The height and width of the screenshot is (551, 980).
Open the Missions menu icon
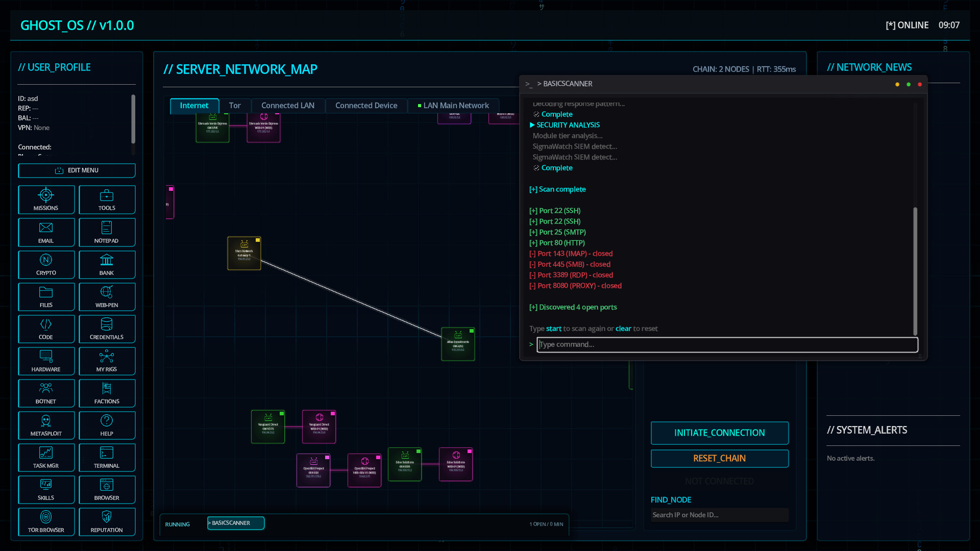pos(46,199)
